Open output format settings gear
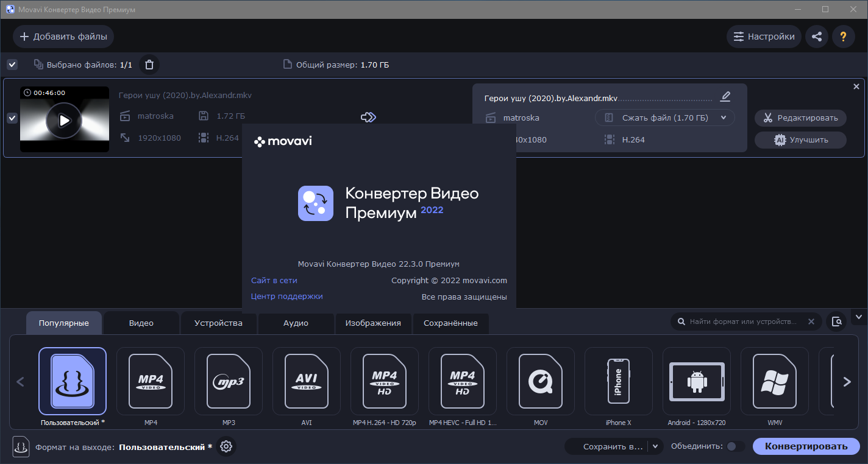Screen dimensions: 868x464 click(x=226, y=446)
